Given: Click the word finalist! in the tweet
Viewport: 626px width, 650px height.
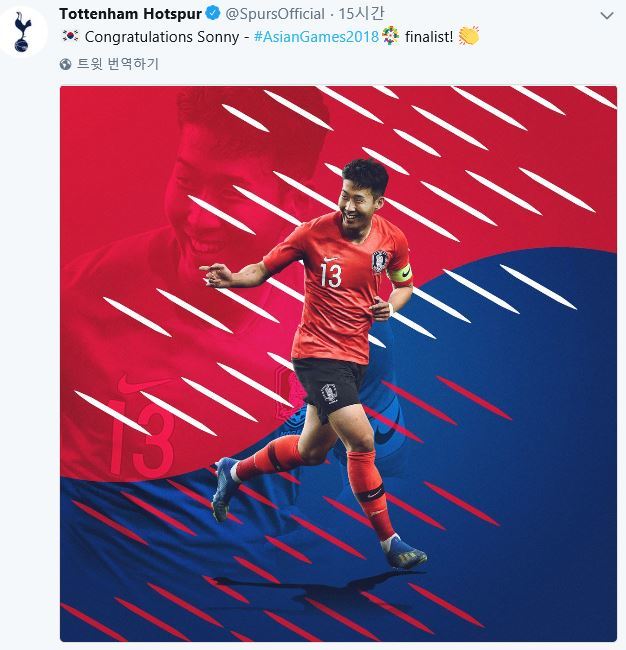Looking at the screenshot, I should [x=429, y=37].
